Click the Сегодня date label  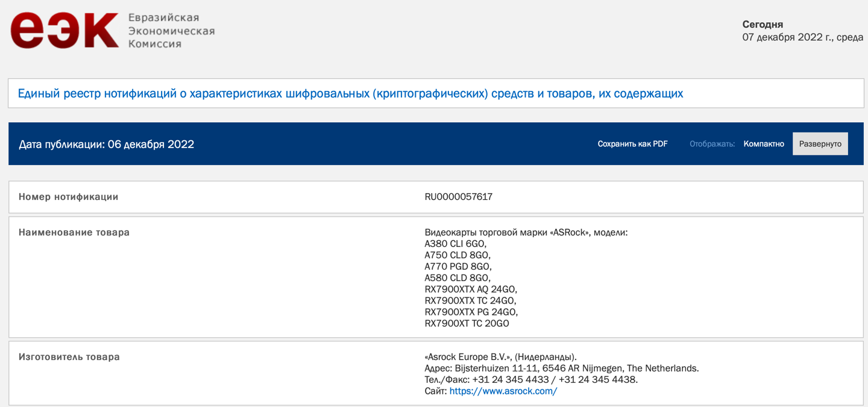763,25
